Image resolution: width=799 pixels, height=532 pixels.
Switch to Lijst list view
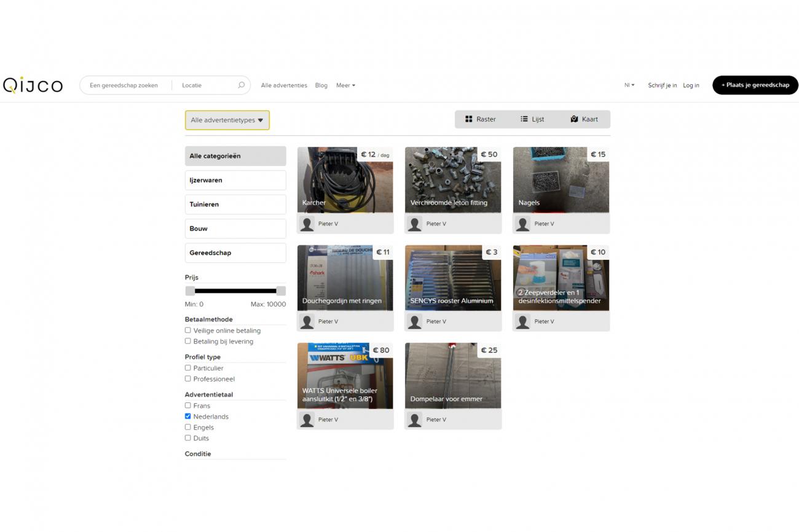(x=532, y=119)
